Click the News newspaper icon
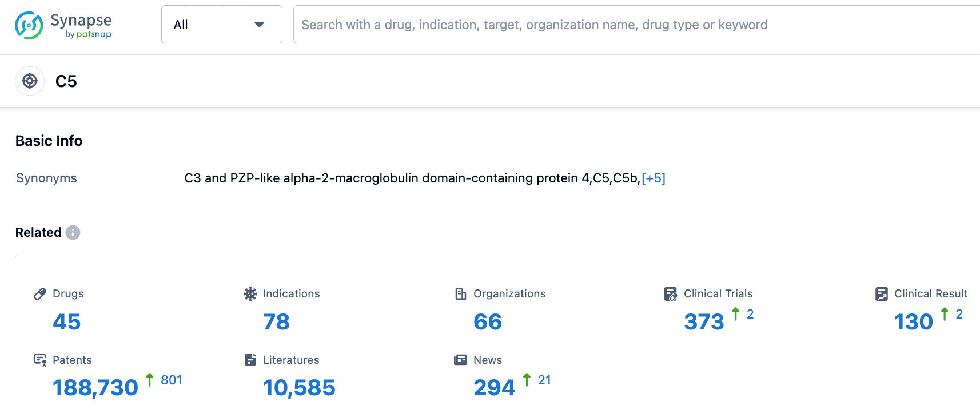This screenshot has height=413, width=980. 460,360
